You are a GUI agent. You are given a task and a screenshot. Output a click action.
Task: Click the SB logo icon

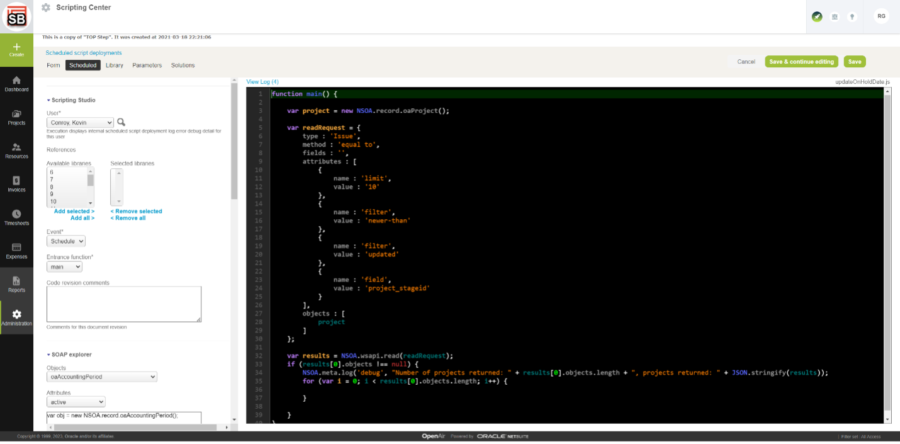point(17,17)
